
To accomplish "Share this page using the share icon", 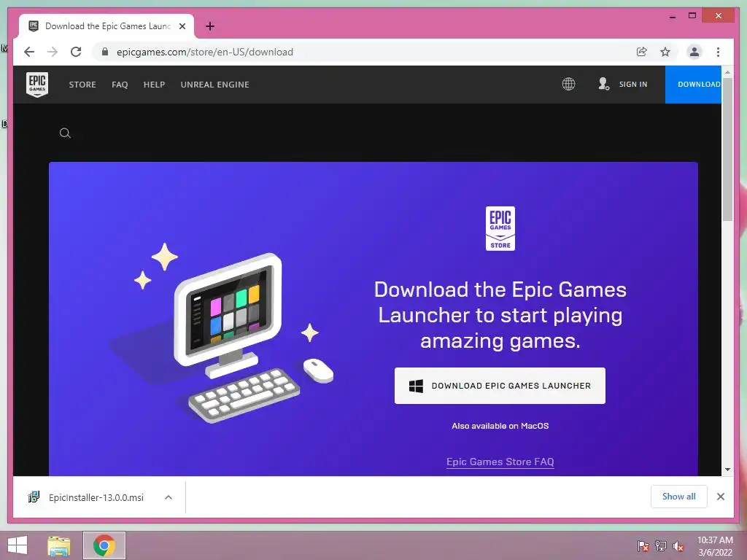I will (x=642, y=52).
